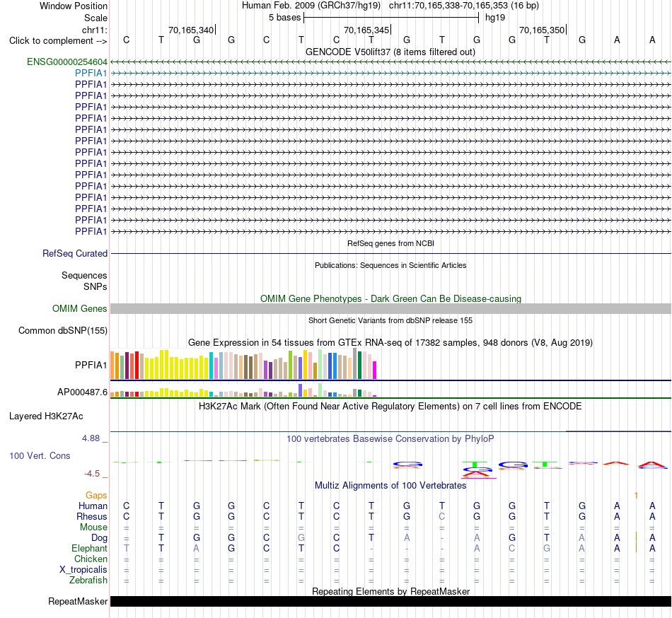Screen dimensions: 672x618
Task: Click the 'Human' species label
Action: click(x=93, y=506)
